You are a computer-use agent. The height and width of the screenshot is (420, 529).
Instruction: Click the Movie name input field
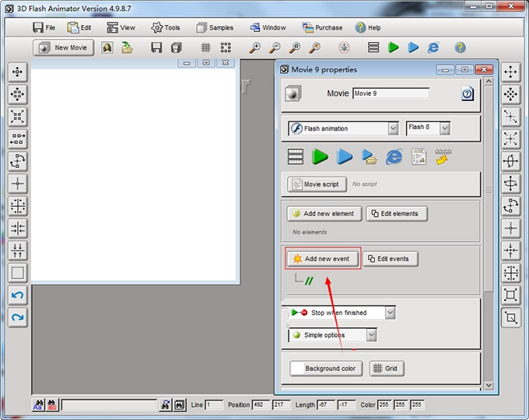(x=391, y=93)
